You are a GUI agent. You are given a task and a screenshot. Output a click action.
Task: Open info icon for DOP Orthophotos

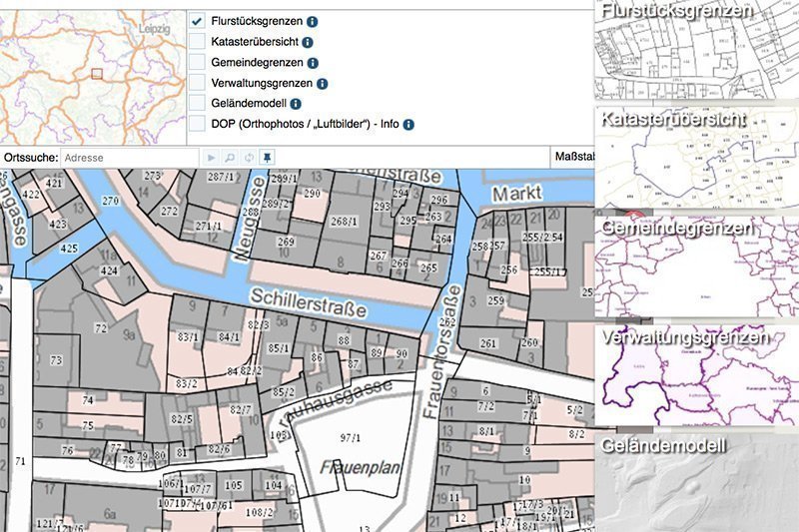point(408,125)
